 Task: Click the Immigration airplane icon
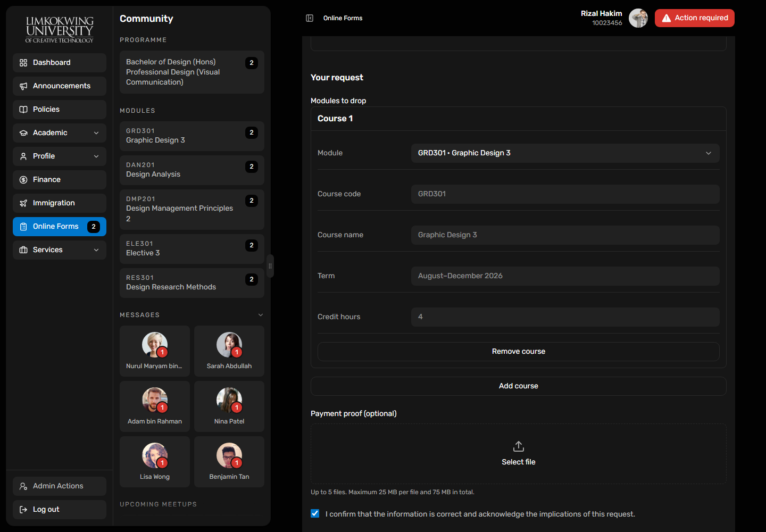coord(23,203)
